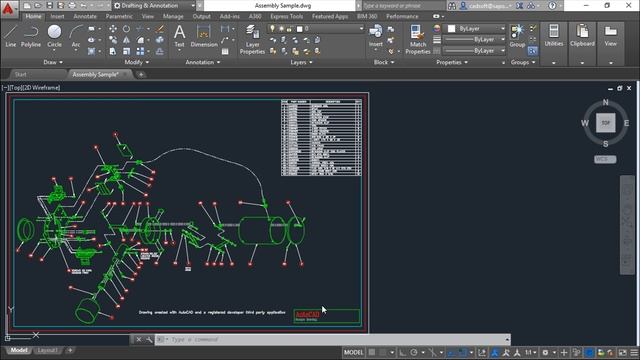Click the Save icon in Quick Access toolbar

click(x=49, y=6)
